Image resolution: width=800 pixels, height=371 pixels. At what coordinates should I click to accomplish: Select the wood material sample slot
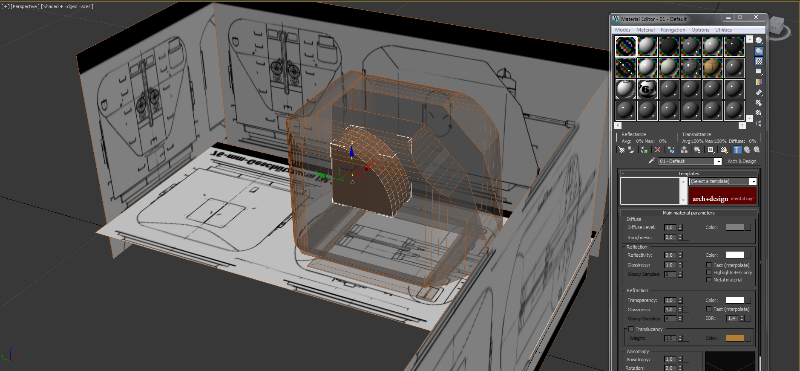(712, 67)
